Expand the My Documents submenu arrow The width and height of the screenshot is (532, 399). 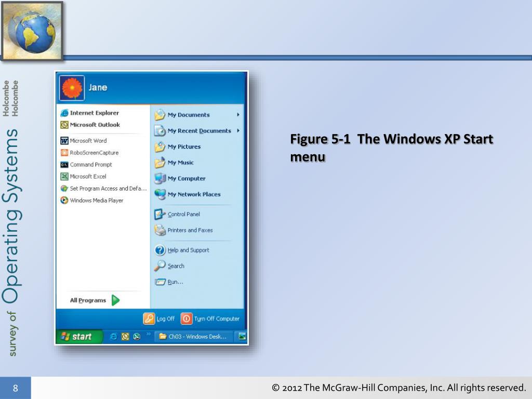(x=238, y=115)
